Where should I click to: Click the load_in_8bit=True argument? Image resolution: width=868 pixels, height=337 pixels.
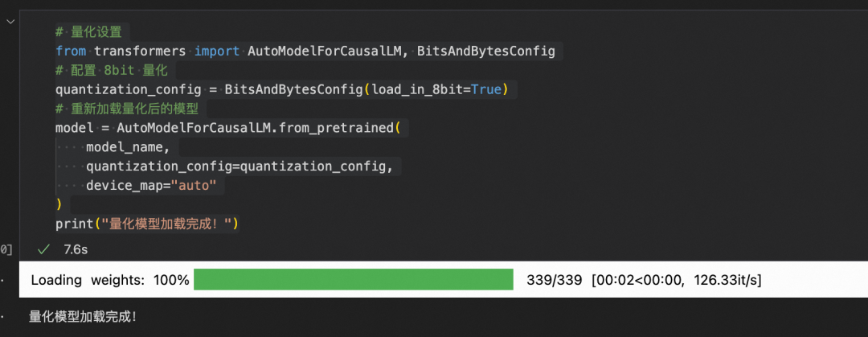(436, 89)
